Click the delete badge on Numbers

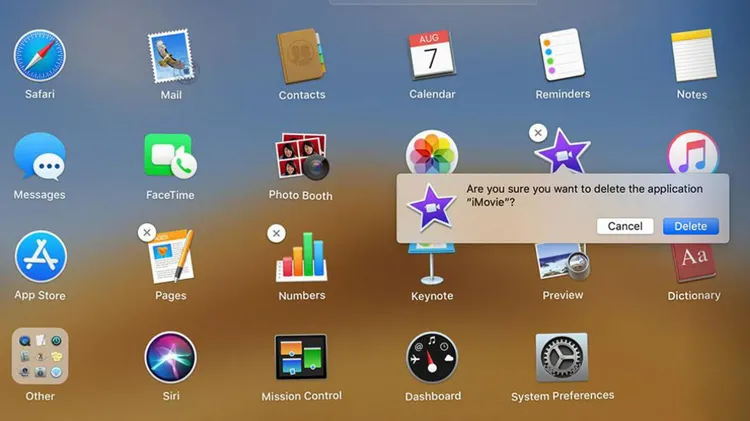[276, 233]
